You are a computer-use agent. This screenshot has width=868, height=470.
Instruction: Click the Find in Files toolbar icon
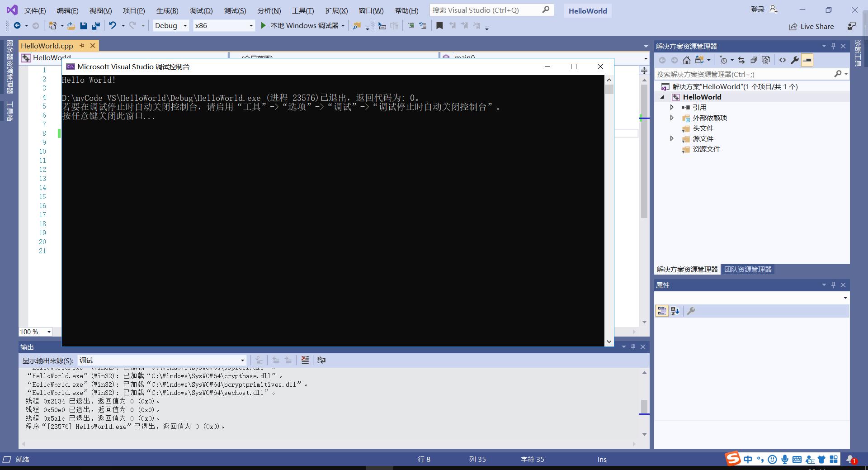click(357, 26)
